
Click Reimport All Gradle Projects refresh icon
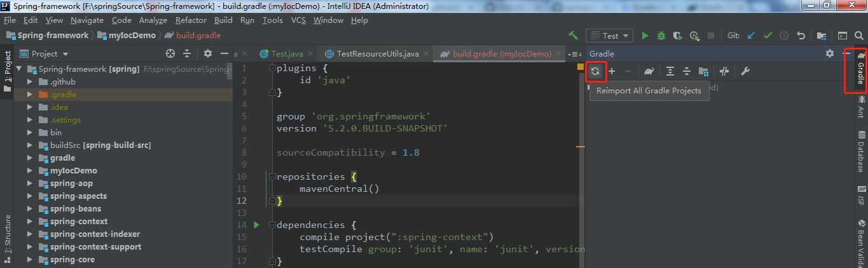click(x=595, y=71)
